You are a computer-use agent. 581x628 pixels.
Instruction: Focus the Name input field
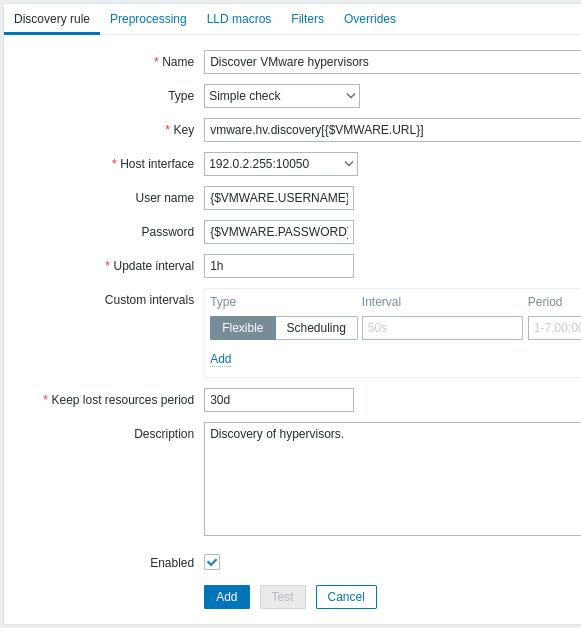[392, 62]
